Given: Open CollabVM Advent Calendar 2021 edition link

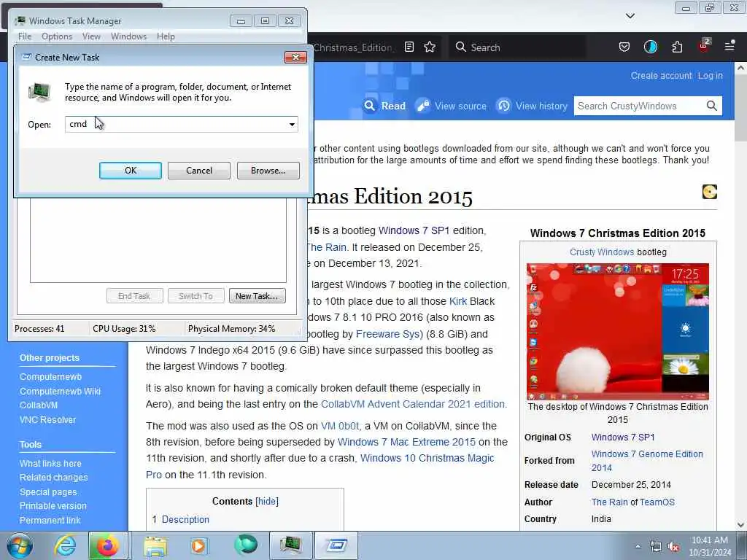Looking at the screenshot, I should (413, 404).
